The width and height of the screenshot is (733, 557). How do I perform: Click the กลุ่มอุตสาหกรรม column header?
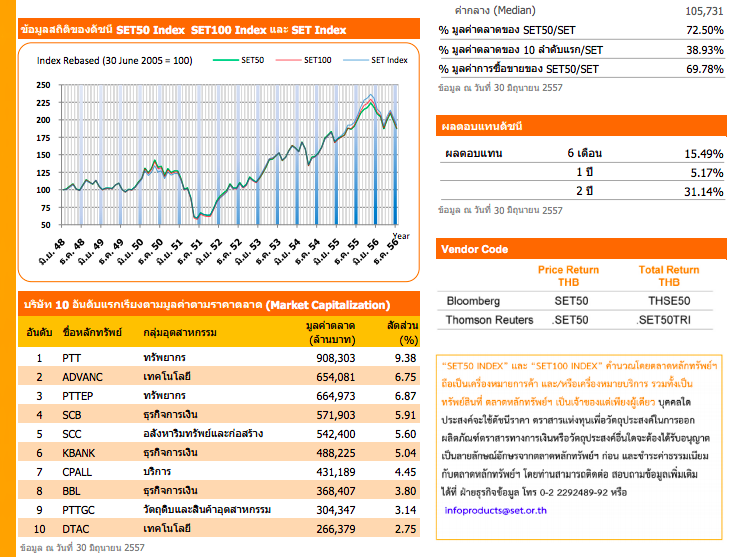click(180, 333)
